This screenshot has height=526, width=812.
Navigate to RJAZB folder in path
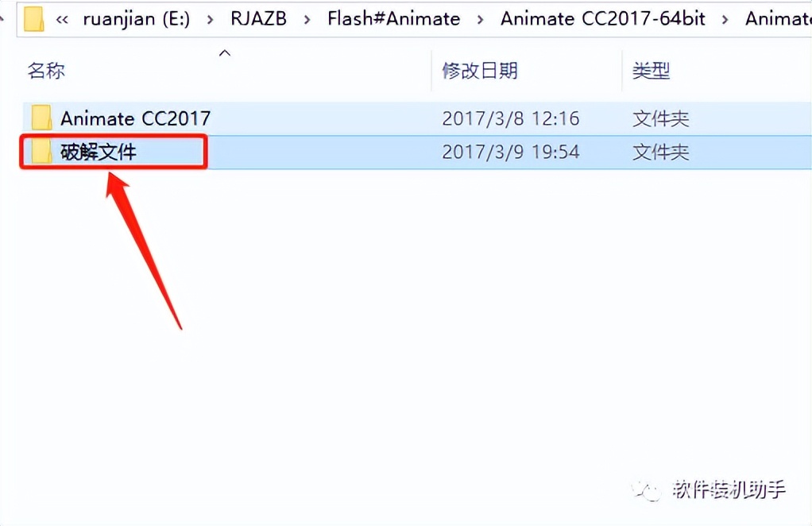(258, 18)
